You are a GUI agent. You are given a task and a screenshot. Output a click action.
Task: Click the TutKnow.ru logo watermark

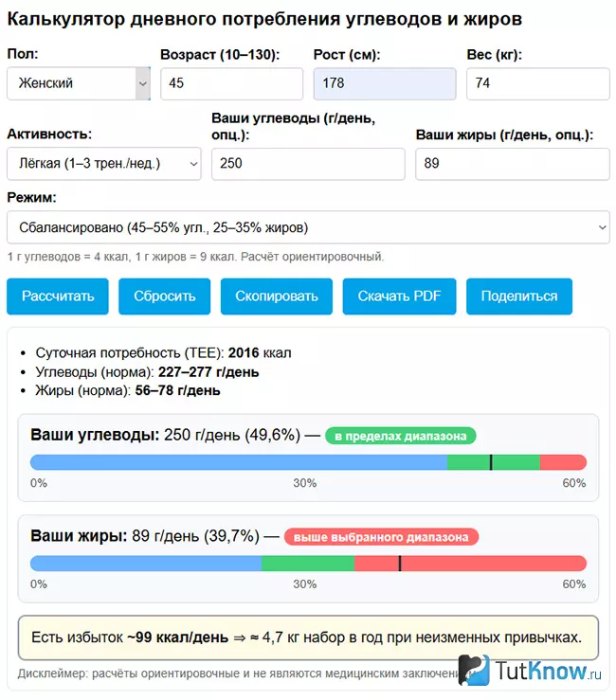[x=530, y=670]
